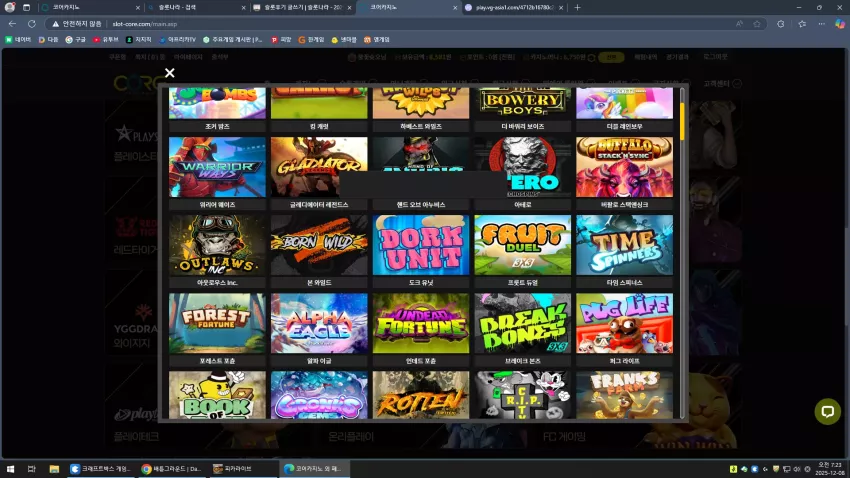Open the Bowery Boys game thumbnail
Image resolution: width=850 pixels, height=478 pixels.
(523, 103)
